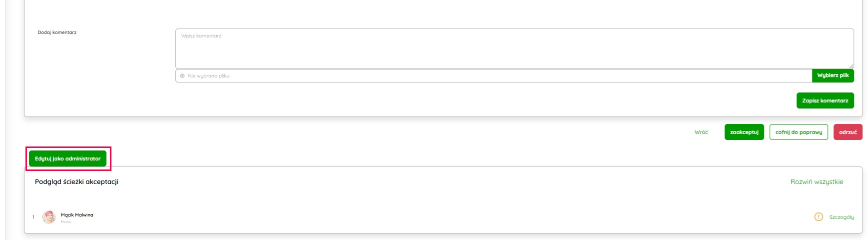Image resolution: width=868 pixels, height=240 pixels.
Task: Click the Mącik Malwina name
Action: [77, 215]
